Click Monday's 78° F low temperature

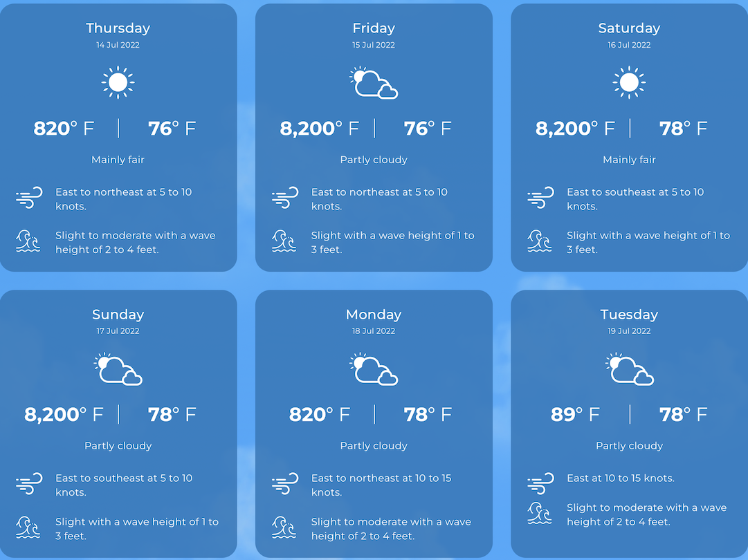coord(428,414)
